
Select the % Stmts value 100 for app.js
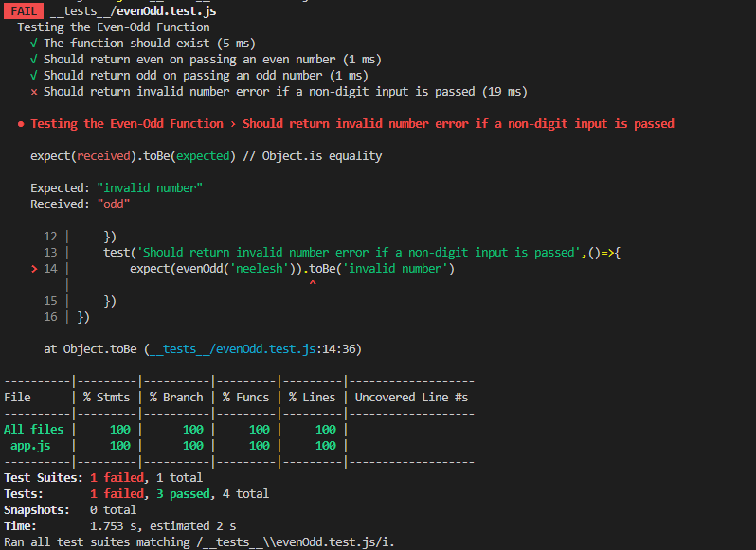pyautogui.click(x=120, y=446)
